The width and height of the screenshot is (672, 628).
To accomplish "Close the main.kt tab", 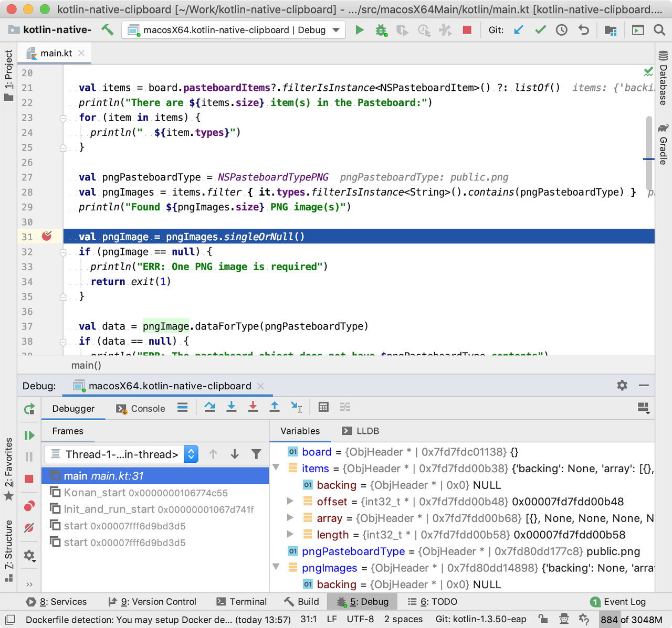I will (x=81, y=53).
